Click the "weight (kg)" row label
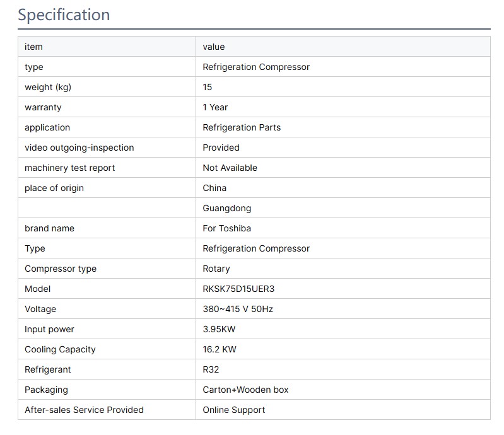Viewport: 504px width, 435px height. click(52, 87)
